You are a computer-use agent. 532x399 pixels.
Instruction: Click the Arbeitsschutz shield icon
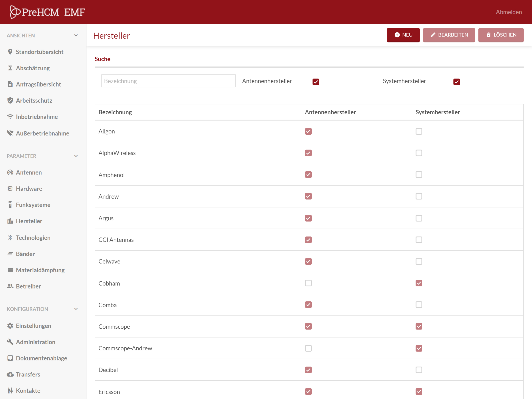tap(10, 101)
